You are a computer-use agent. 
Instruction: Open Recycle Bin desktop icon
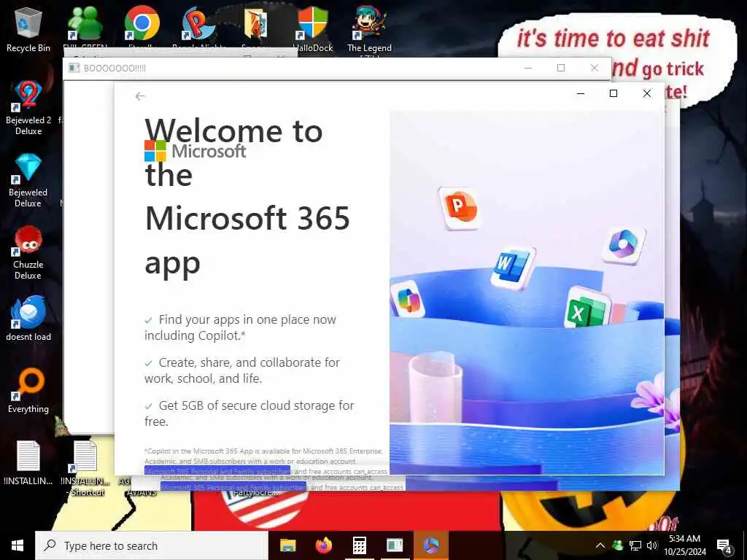pos(28,29)
